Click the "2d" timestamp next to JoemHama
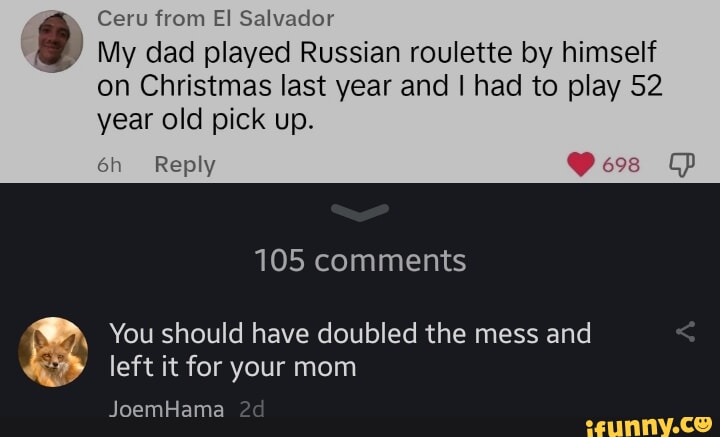The image size is (720, 437). (252, 407)
